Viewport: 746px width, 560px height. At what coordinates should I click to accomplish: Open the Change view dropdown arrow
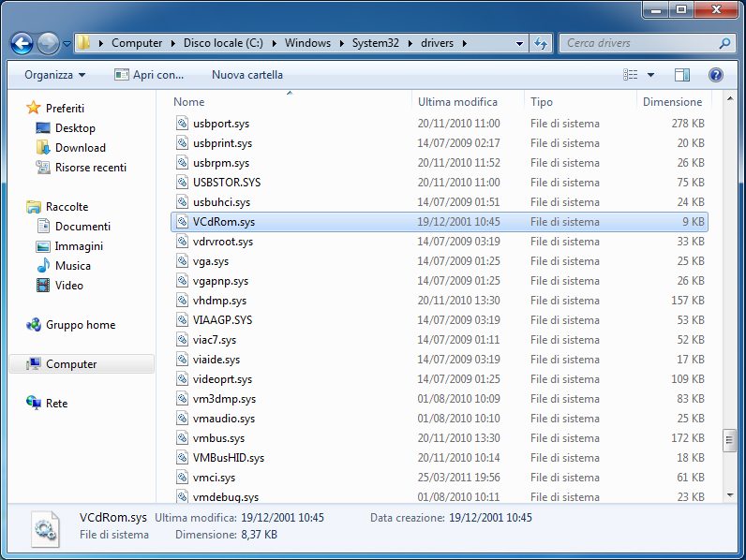(651, 75)
